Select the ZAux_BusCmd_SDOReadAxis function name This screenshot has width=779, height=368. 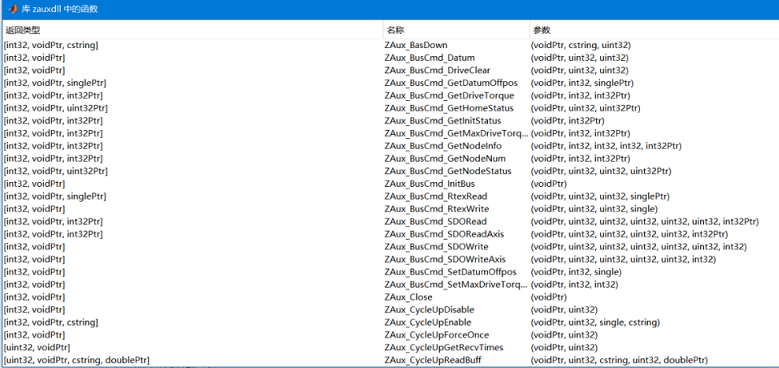pyautogui.click(x=444, y=234)
